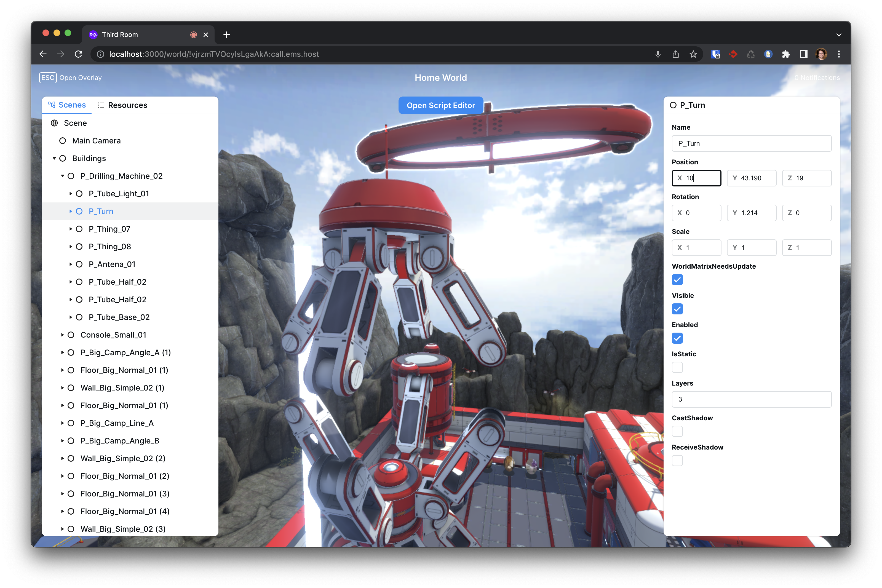Expand the P_Tube_Light_01 tree item
Image resolution: width=882 pixels, height=588 pixels.
pyautogui.click(x=71, y=194)
